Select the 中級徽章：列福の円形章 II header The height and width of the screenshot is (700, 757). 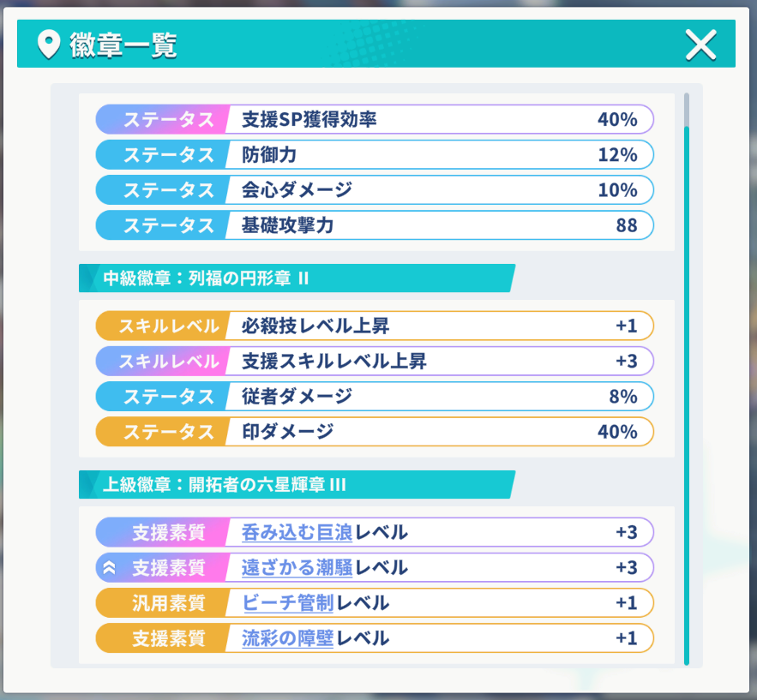tap(297, 278)
